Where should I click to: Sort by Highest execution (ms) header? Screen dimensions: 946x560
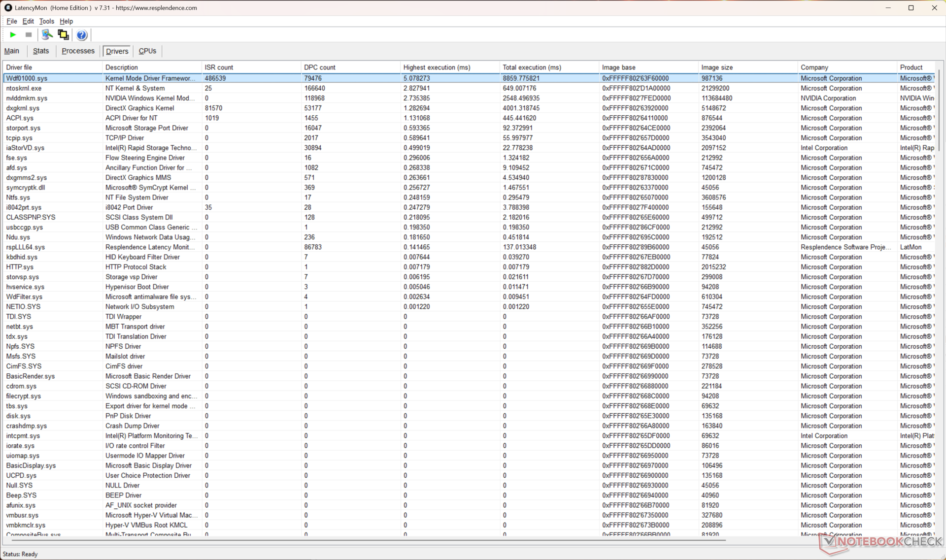click(450, 67)
